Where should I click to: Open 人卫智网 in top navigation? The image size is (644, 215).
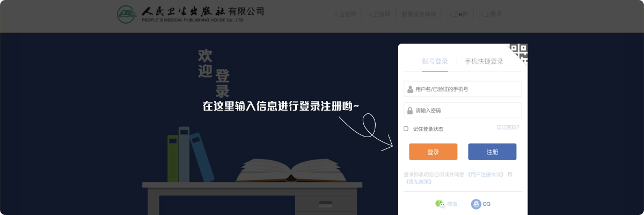(378, 14)
